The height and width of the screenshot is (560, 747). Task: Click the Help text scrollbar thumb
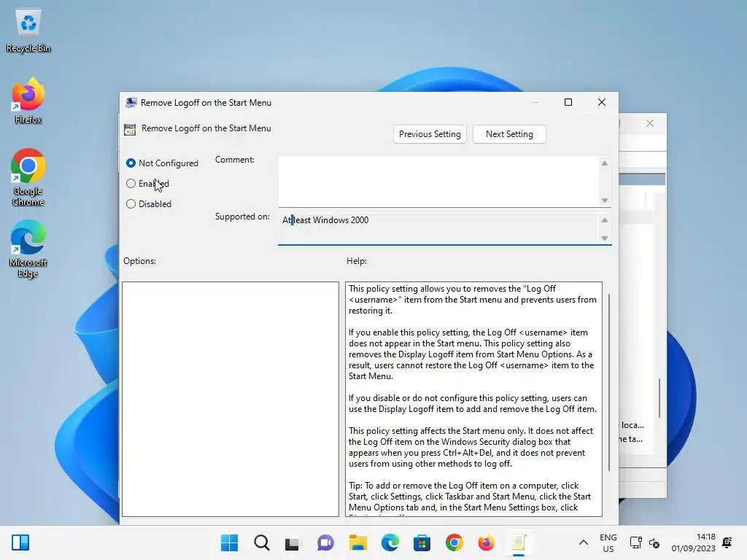pyautogui.click(x=609, y=382)
